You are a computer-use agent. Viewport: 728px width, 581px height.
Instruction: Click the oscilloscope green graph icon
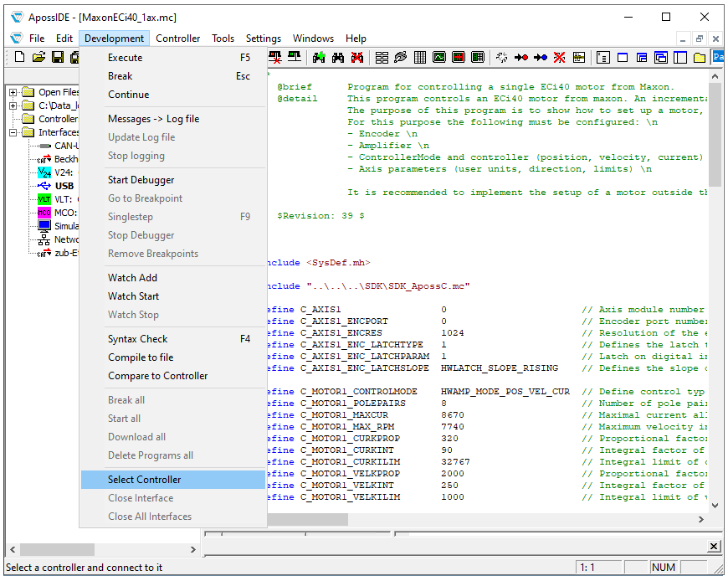tap(438, 58)
